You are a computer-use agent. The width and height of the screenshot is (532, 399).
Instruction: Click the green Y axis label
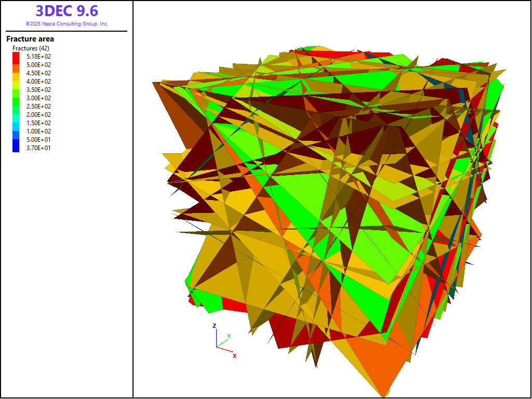point(229,336)
